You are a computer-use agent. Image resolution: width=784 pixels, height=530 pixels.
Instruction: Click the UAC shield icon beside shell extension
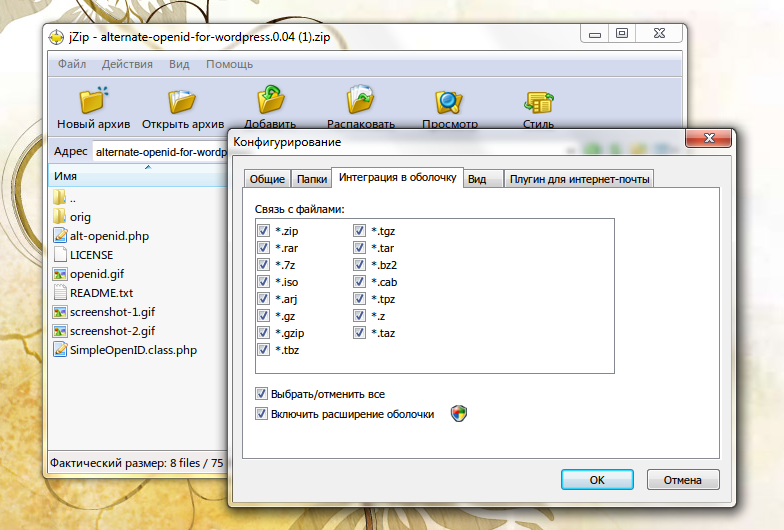(x=458, y=414)
